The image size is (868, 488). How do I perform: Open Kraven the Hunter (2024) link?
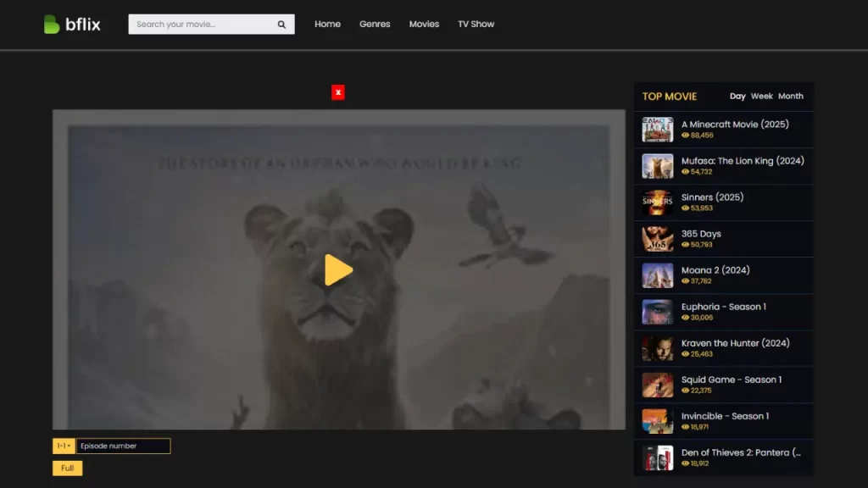736,344
